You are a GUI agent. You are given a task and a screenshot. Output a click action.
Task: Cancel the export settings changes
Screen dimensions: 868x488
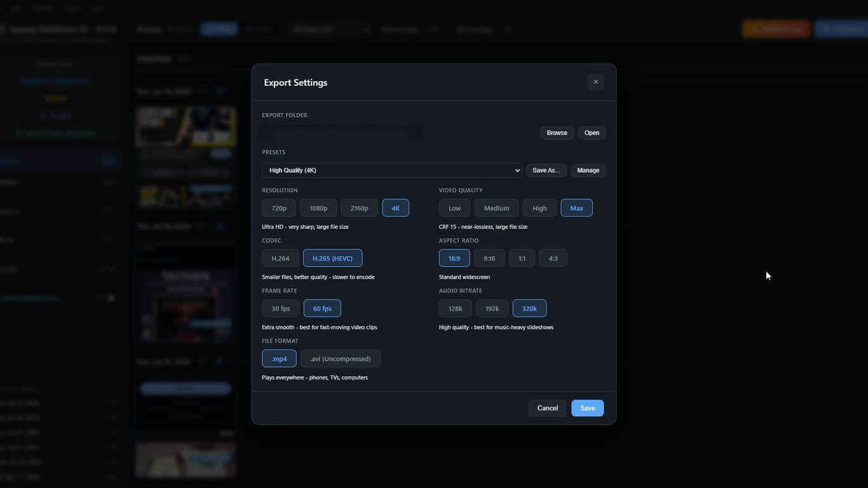coord(548,408)
